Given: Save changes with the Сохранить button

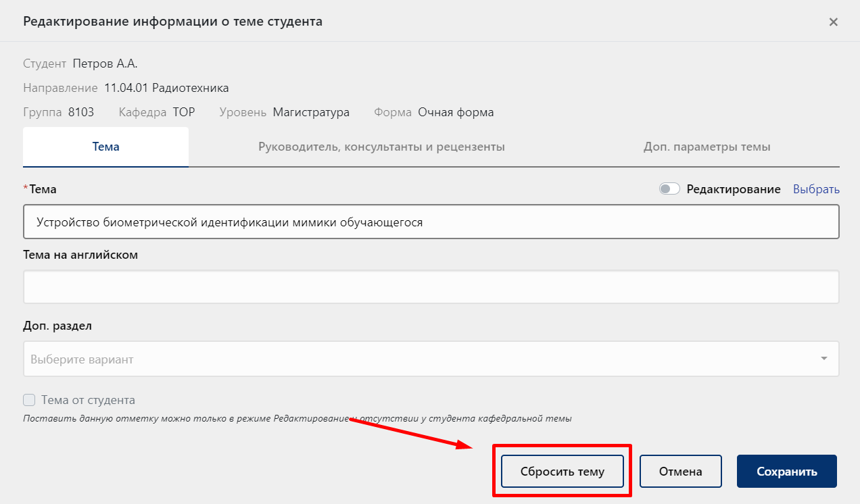Looking at the screenshot, I should point(787,472).
